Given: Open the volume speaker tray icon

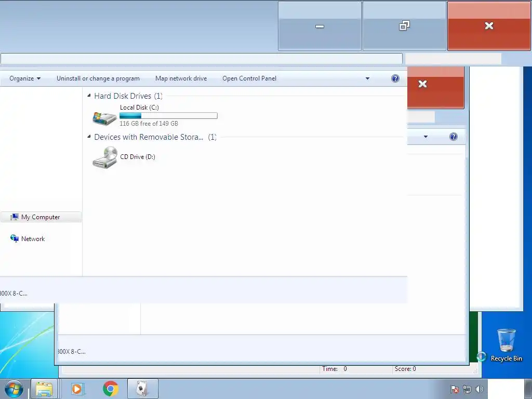Looking at the screenshot, I should pos(479,389).
